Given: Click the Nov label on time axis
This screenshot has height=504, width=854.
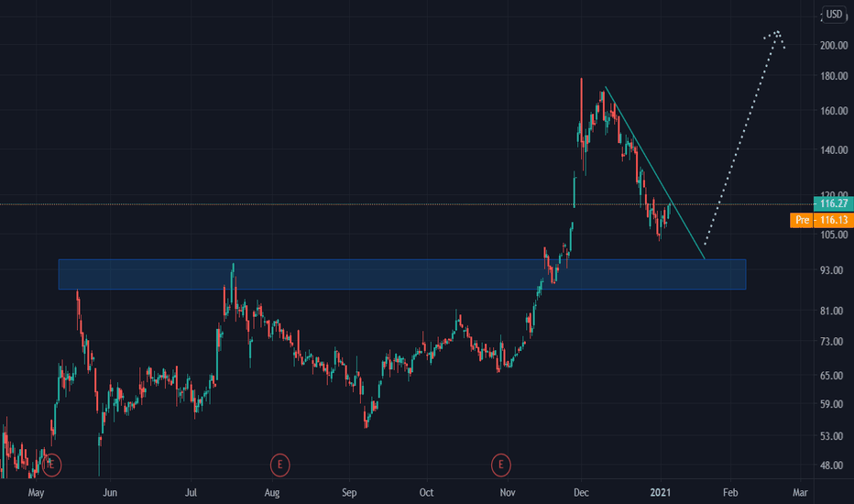Looking at the screenshot, I should pos(507,493).
